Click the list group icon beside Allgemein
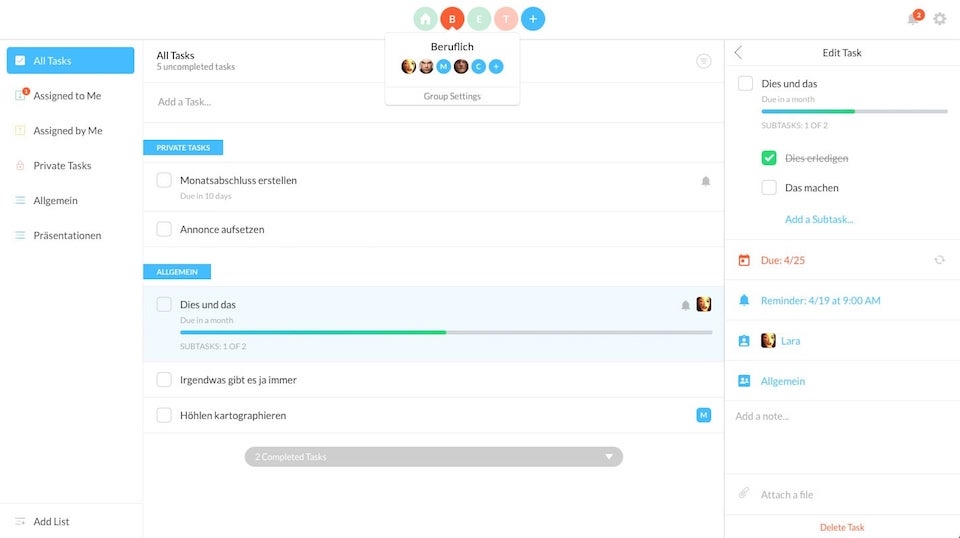The image size is (960, 538). click(x=744, y=381)
